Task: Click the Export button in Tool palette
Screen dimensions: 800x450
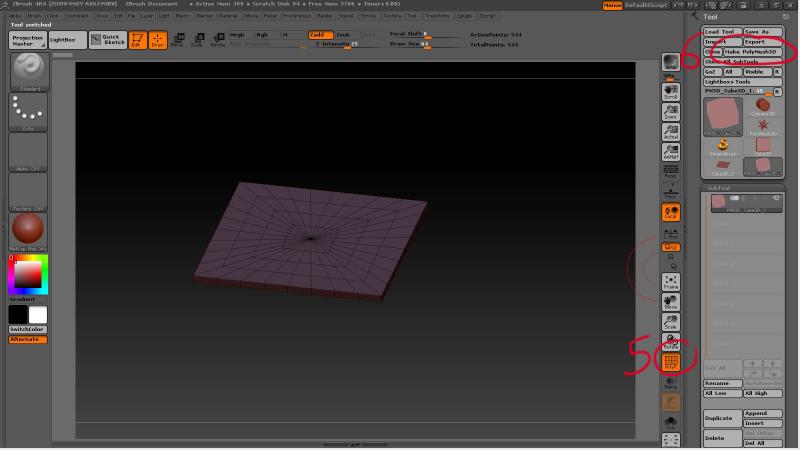Action: pyautogui.click(x=762, y=42)
